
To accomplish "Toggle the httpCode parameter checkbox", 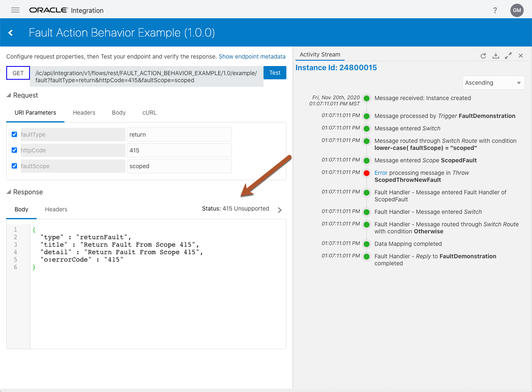I will point(15,150).
